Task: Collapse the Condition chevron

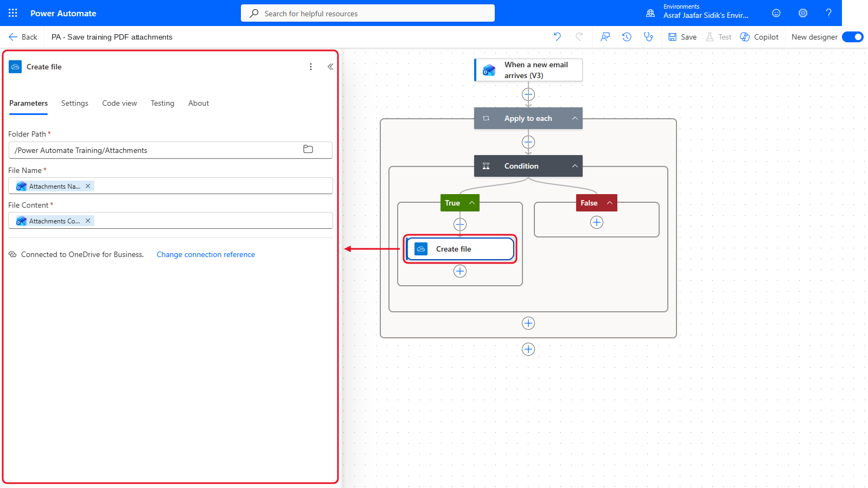Action: point(575,166)
